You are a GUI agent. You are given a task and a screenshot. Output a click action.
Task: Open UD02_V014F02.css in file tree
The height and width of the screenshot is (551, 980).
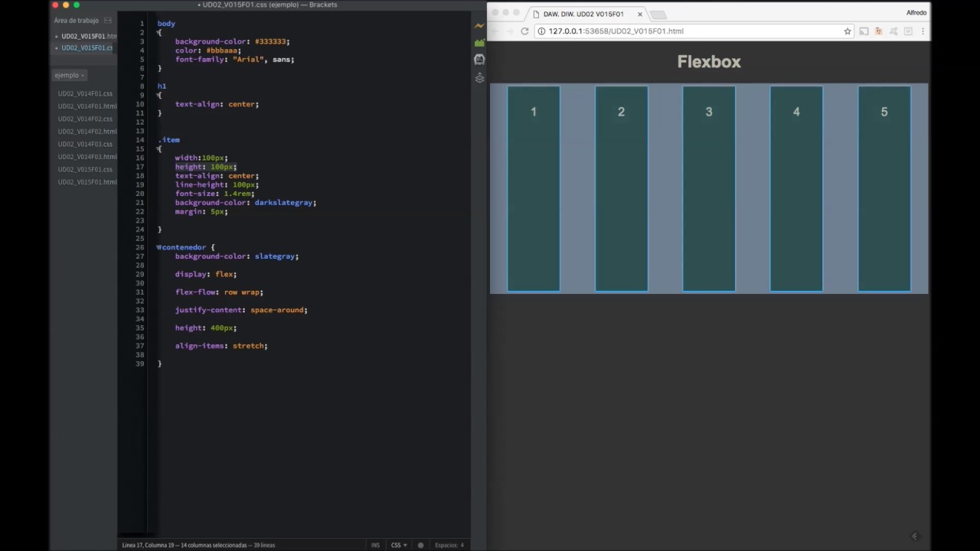tap(85, 119)
